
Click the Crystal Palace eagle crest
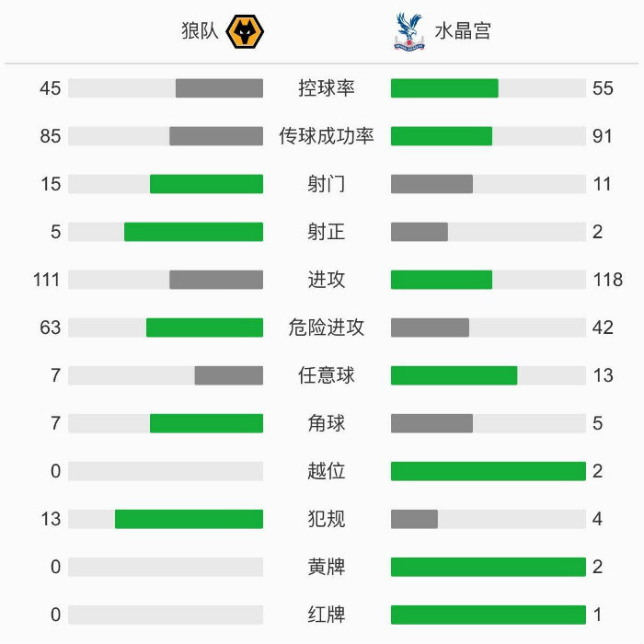[408, 31]
